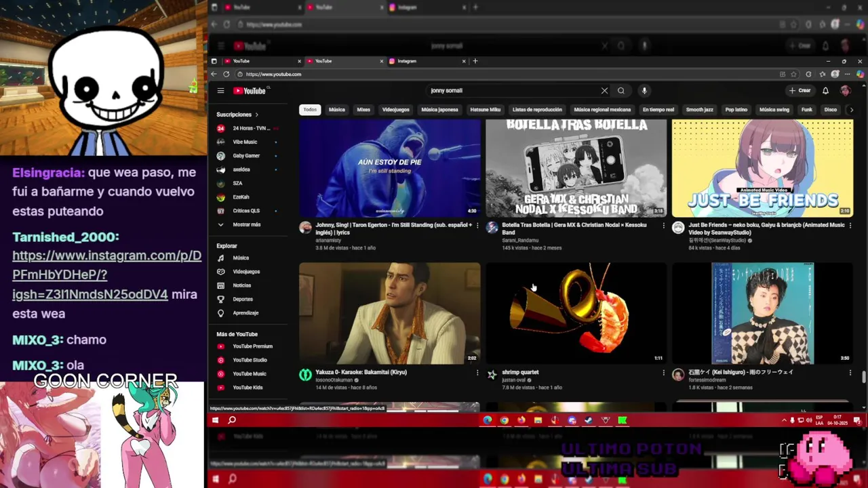The image size is (868, 488).
Task: Open the EzeKah channel
Action: click(247, 197)
